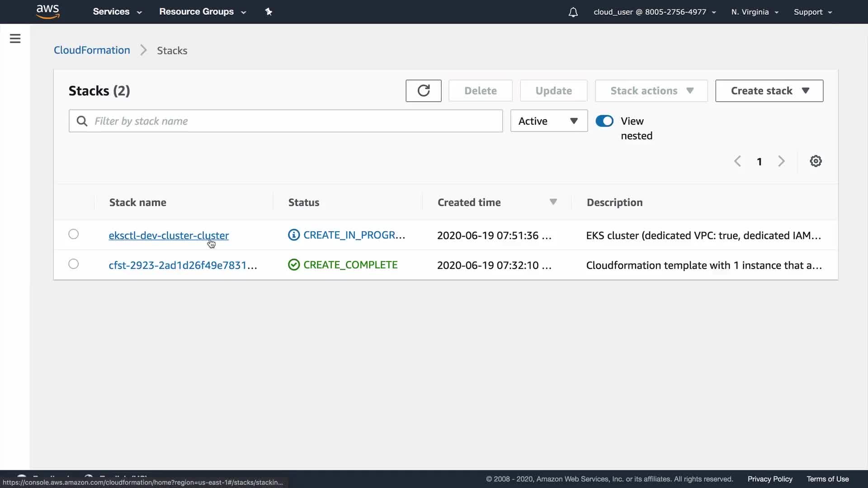
Task: Open table preferences gear icon
Action: tap(816, 161)
